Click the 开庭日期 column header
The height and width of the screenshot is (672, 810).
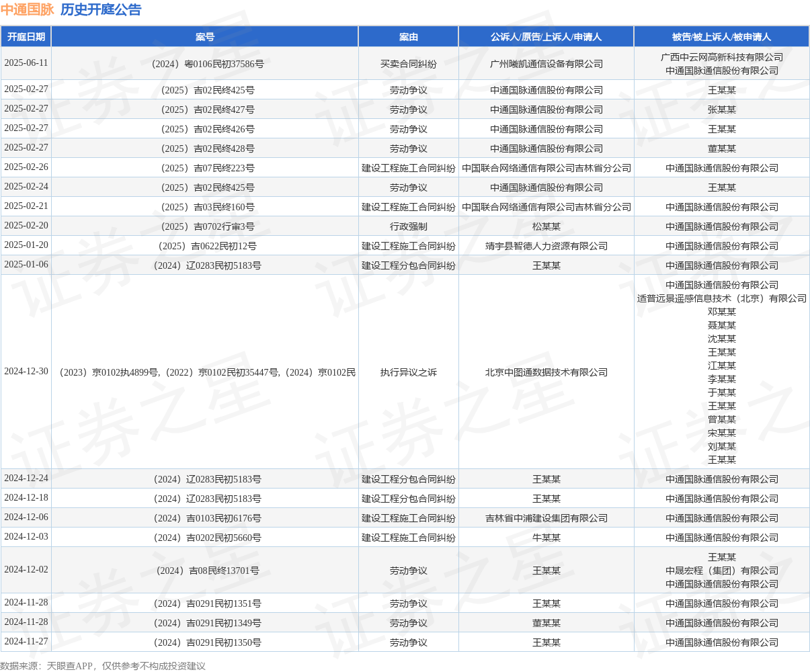click(x=26, y=37)
